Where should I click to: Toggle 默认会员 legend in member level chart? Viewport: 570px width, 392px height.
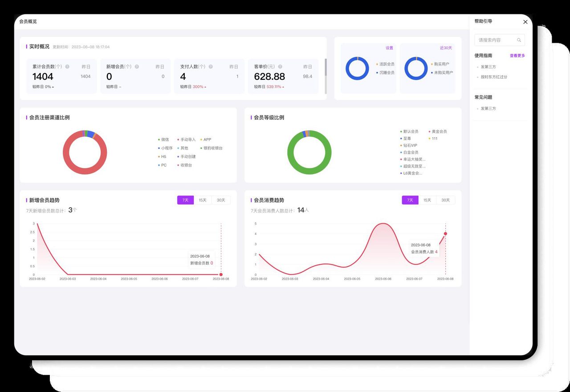(409, 131)
